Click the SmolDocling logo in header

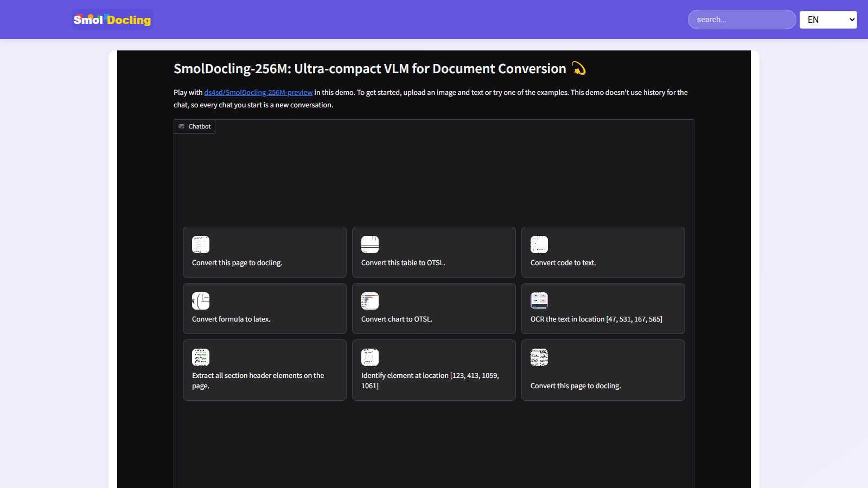112,20
